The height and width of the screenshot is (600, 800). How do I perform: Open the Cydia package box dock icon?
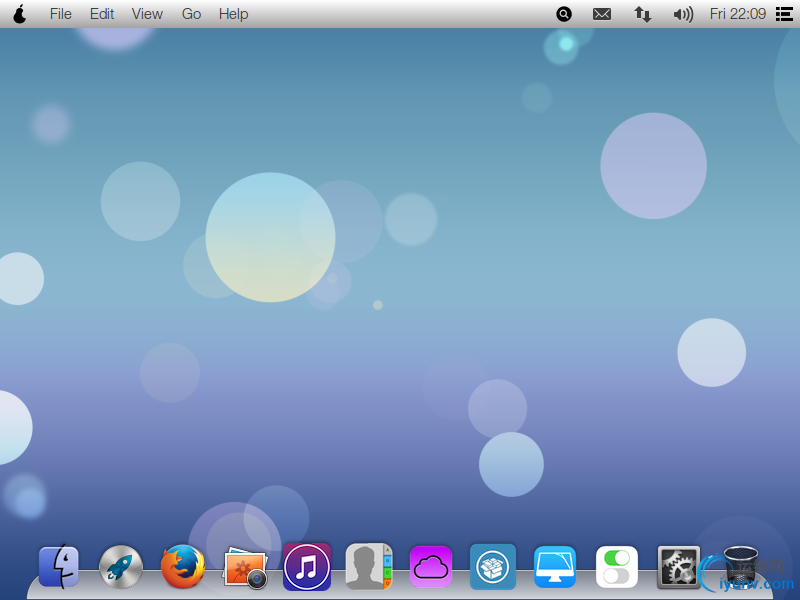pos(493,566)
